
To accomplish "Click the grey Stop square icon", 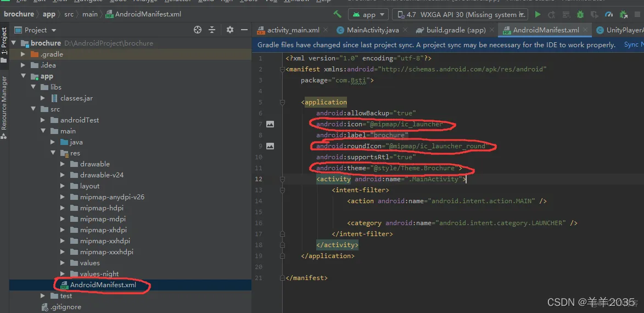I will coord(637,14).
